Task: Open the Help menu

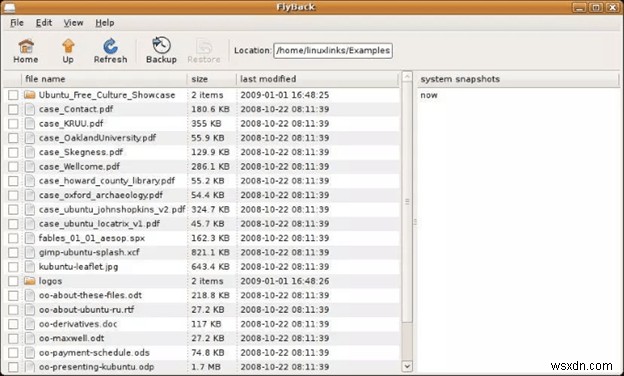Action: 105,23
